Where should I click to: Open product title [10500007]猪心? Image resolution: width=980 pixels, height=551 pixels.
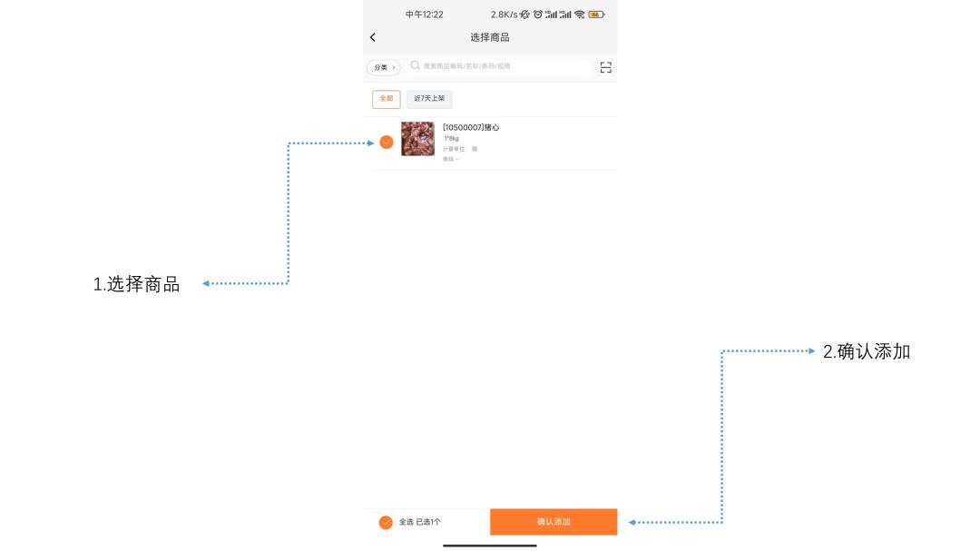pos(471,128)
